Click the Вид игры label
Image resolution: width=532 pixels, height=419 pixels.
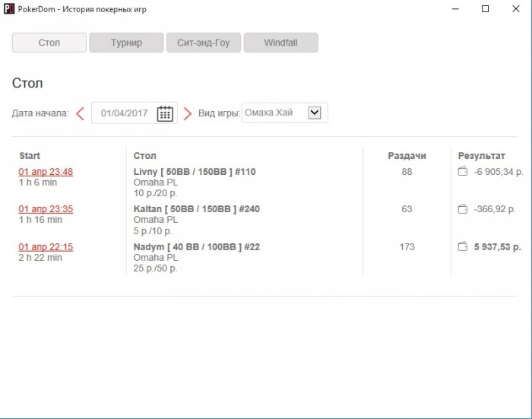click(x=219, y=113)
